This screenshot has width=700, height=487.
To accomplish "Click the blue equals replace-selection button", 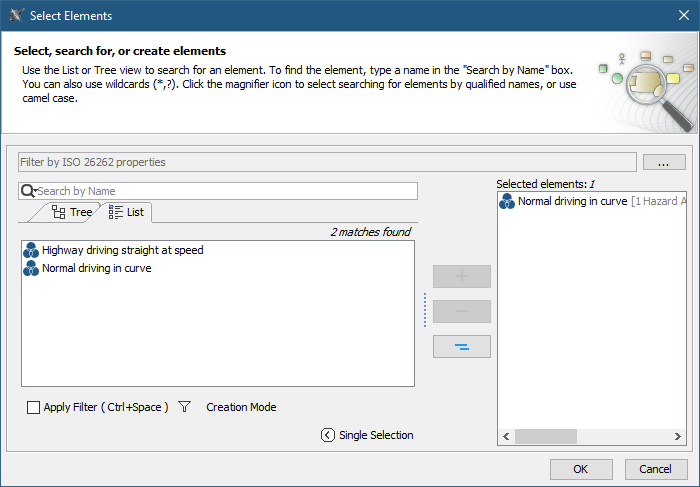I will [461, 347].
